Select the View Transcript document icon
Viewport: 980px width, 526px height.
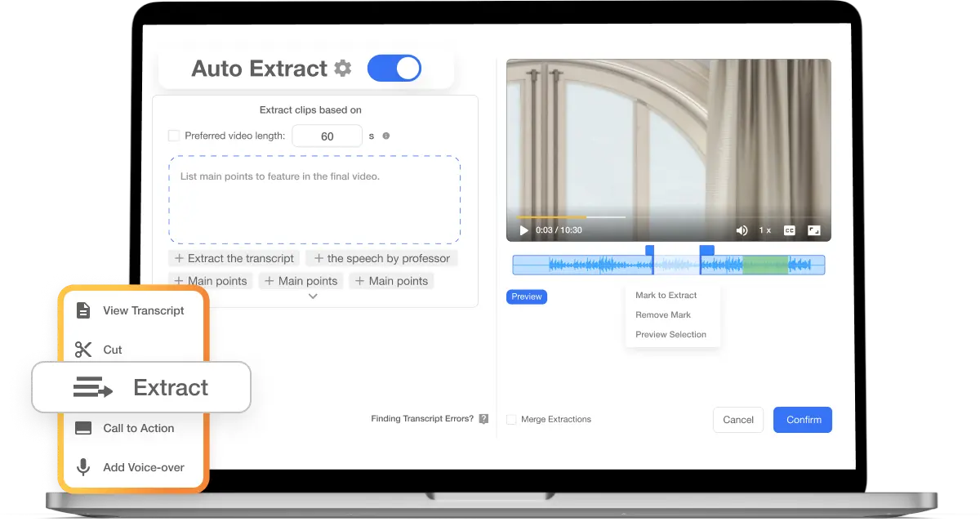[x=83, y=310]
